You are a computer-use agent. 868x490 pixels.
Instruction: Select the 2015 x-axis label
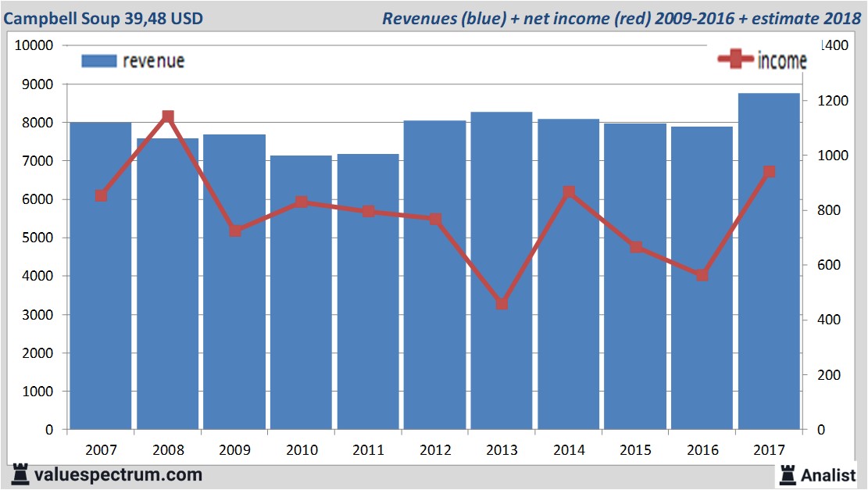coord(635,449)
